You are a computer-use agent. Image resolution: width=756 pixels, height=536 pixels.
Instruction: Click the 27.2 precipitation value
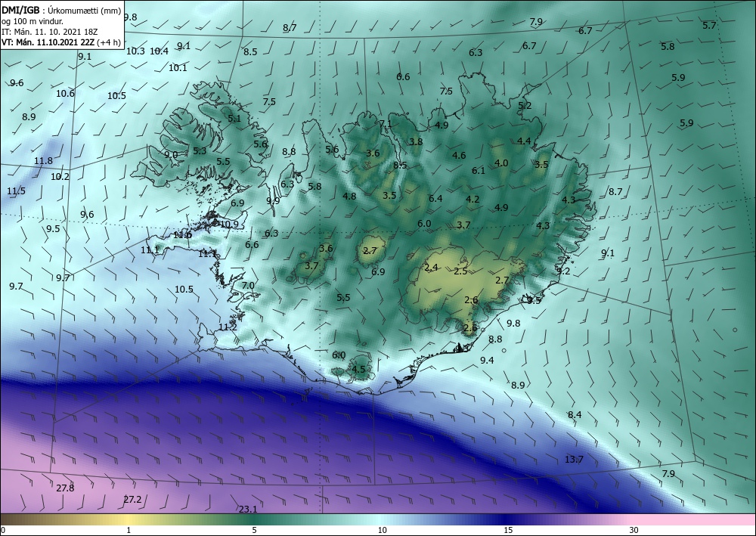click(132, 500)
